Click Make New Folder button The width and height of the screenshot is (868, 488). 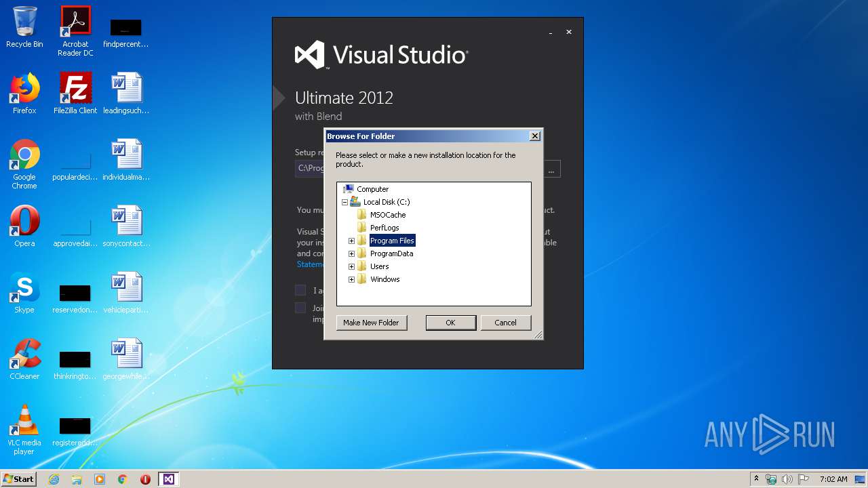click(371, 323)
